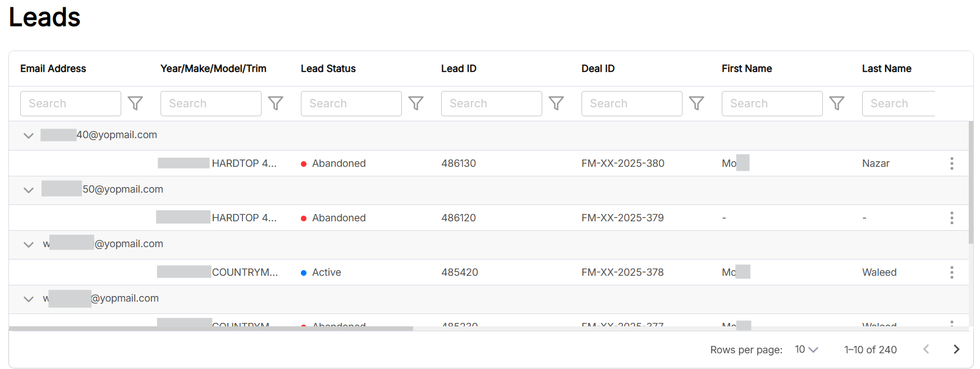Screen dimensions: 980x369
Task: Select Deal ID FM-XX-2025-378
Action: [x=622, y=272]
